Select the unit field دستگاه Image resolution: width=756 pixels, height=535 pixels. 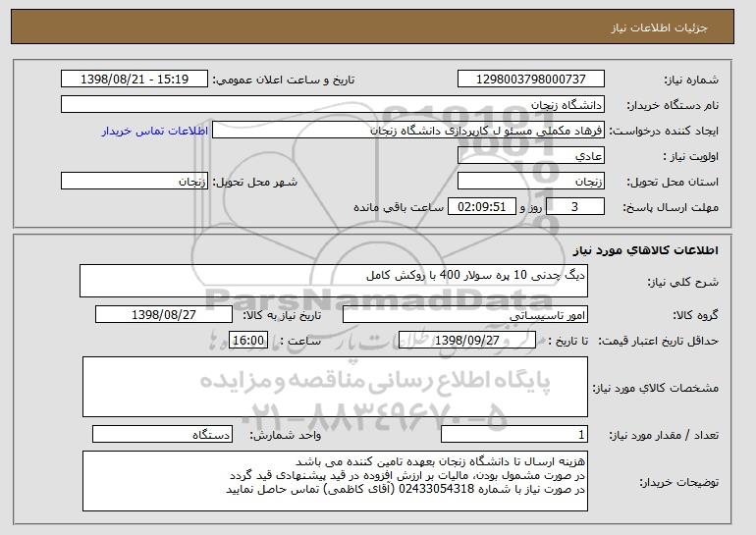click(x=162, y=434)
